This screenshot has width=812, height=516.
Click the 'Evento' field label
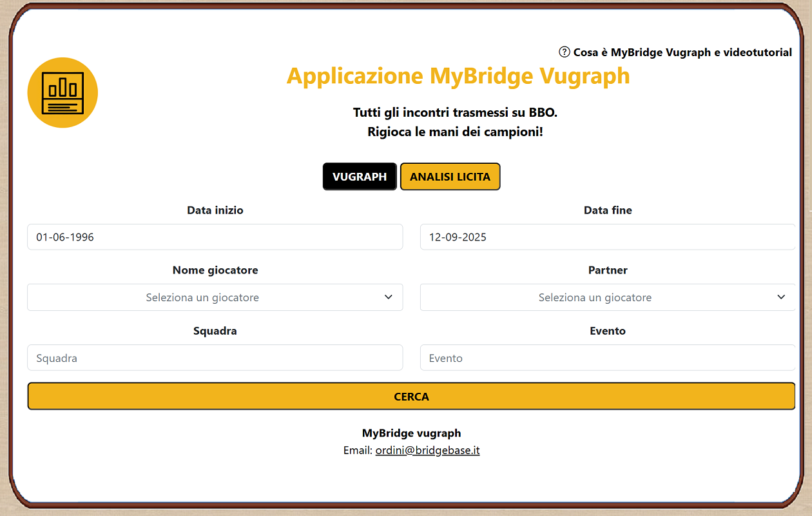point(608,331)
